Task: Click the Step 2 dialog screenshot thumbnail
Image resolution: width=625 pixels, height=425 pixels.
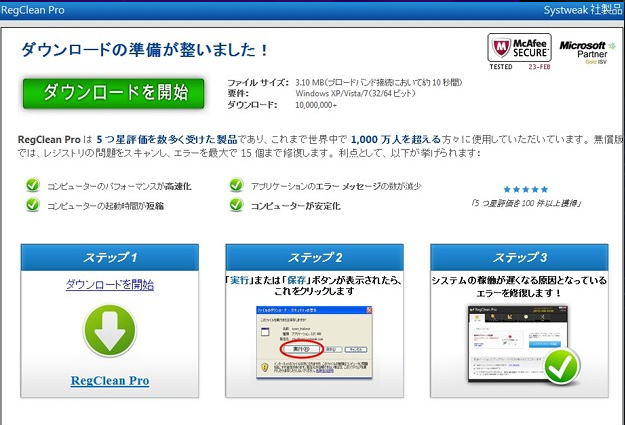Action: [x=314, y=342]
